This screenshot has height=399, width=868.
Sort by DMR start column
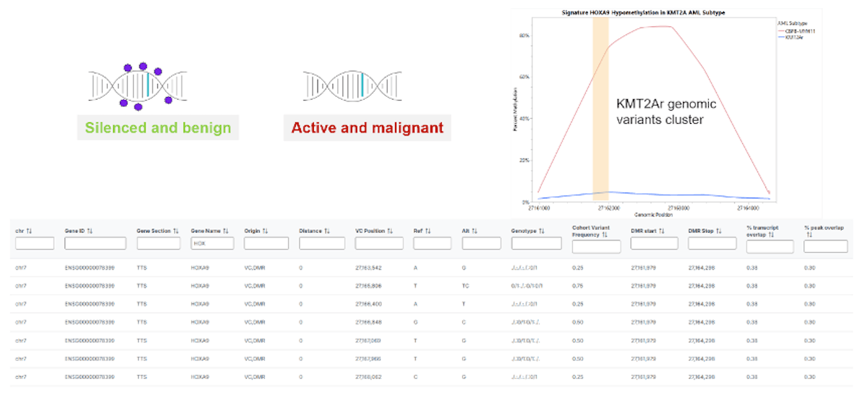661,231
